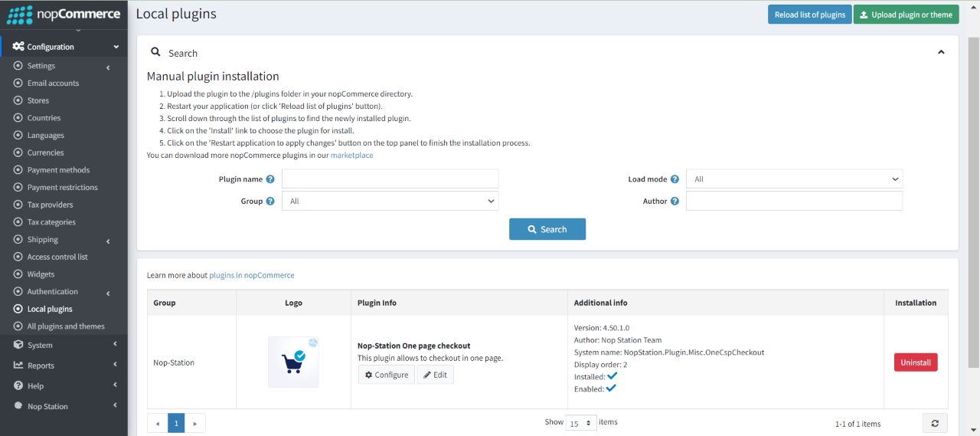Open Payment methods in the sidebar
The width and height of the screenshot is (980, 436).
tap(58, 170)
